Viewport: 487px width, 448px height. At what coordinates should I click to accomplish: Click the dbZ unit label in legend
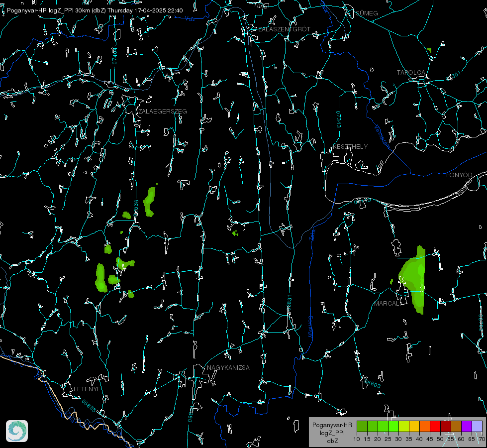(x=332, y=441)
